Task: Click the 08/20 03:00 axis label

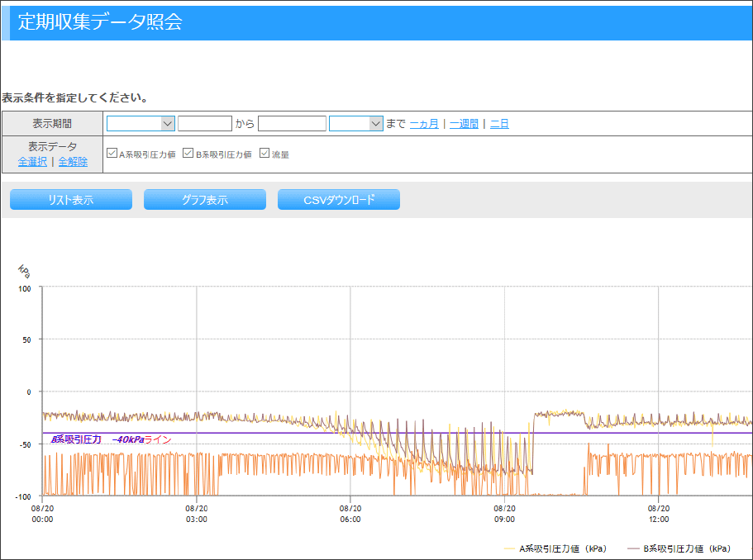Action: (x=197, y=514)
